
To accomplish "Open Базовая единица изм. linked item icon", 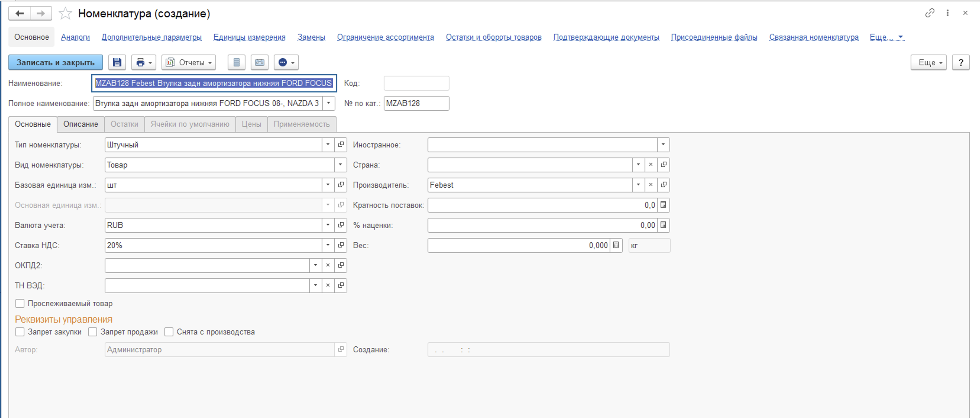I will point(340,185).
